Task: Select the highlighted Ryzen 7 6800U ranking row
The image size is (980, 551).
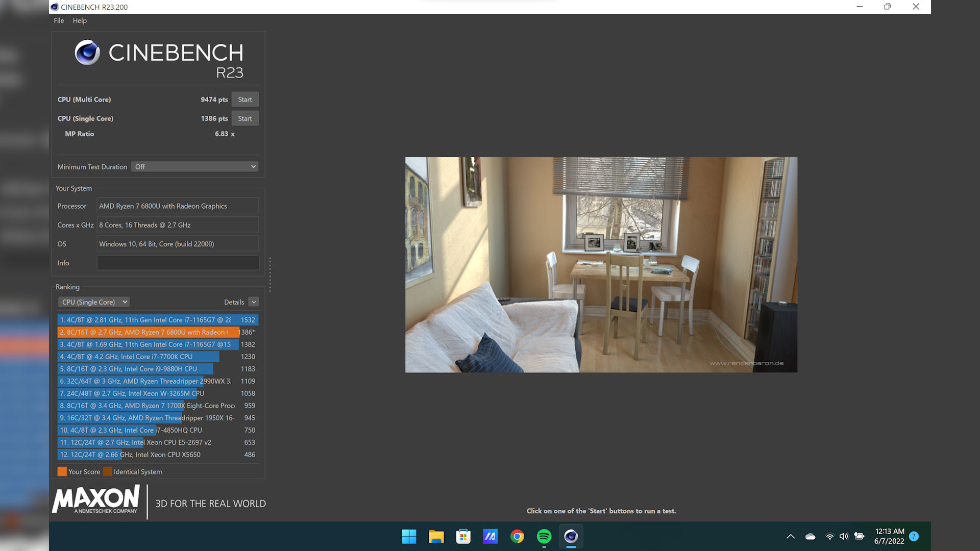Action: 158,332
